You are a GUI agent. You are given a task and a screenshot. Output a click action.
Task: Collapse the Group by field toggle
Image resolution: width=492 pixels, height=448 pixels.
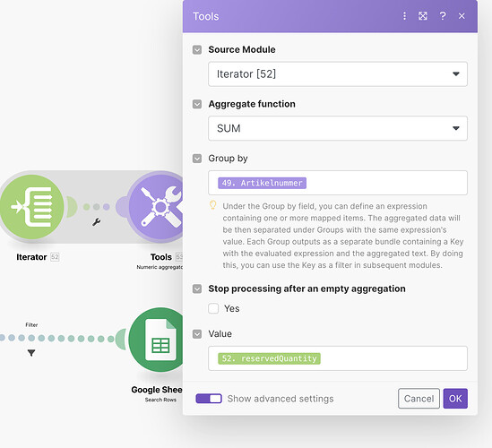(197, 159)
